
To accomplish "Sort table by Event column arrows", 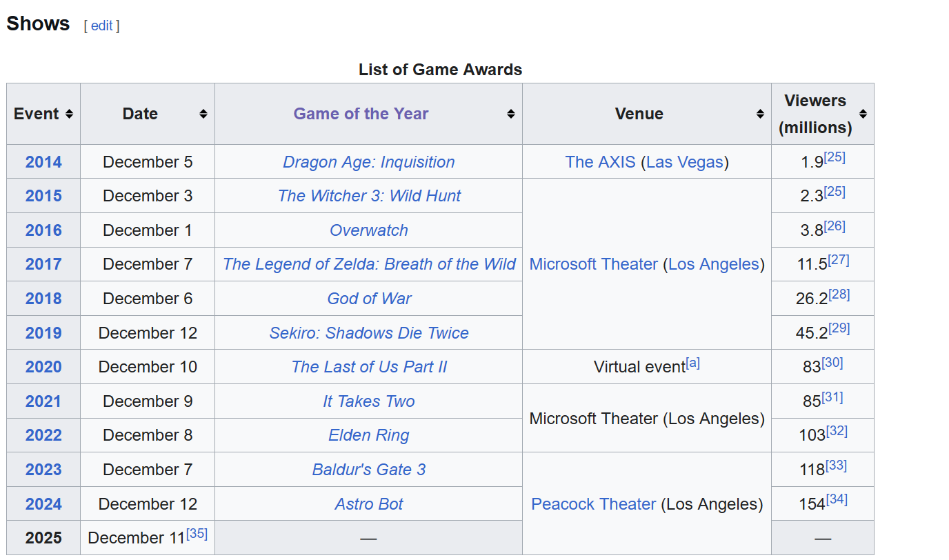I will click(x=69, y=114).
